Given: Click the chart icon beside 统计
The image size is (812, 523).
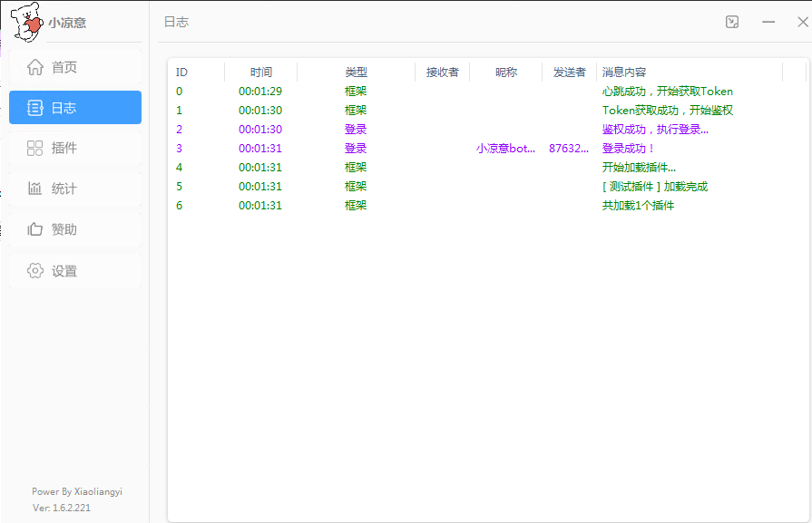Looking at the screenshot, I should [35, 189].
